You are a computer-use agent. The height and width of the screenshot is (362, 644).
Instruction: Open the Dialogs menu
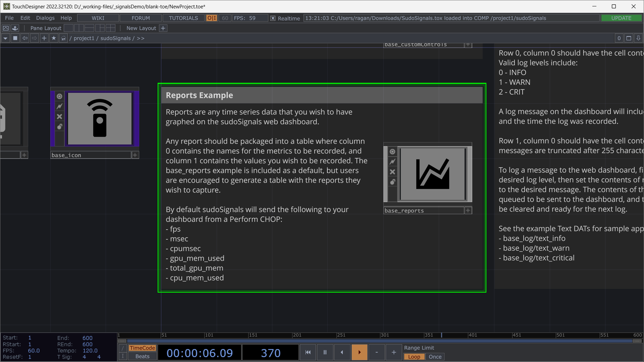[x=45, y=18]
